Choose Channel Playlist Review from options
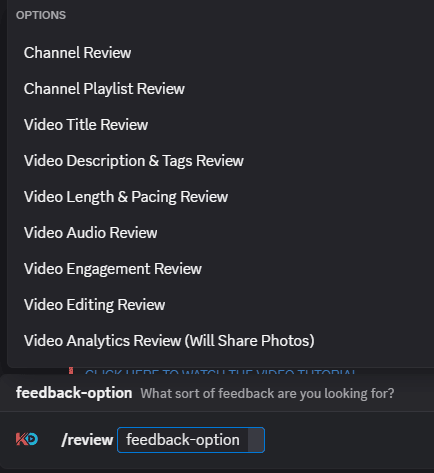Screen dimensions: 434x473 click(220, 89)
